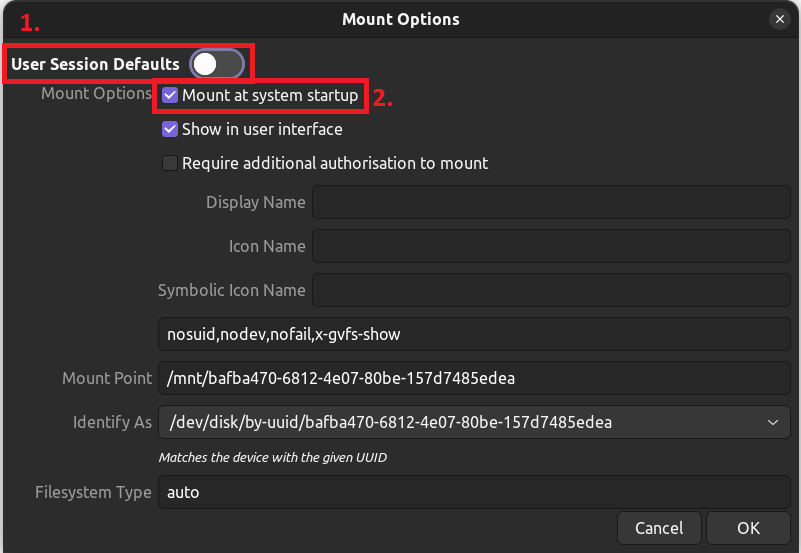Click the 'Require additional authorisation to mount' label text
Image resolution: width=801 pixels, height=553 pixels.
335,163
